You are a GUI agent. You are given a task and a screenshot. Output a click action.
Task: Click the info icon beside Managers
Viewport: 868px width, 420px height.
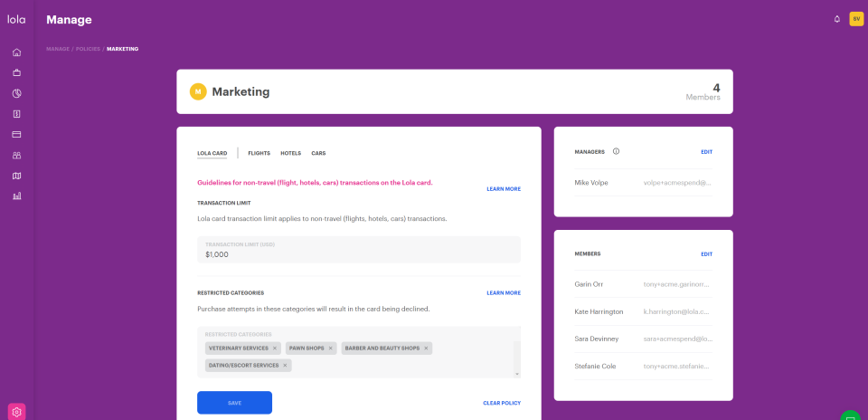(616, 151)
